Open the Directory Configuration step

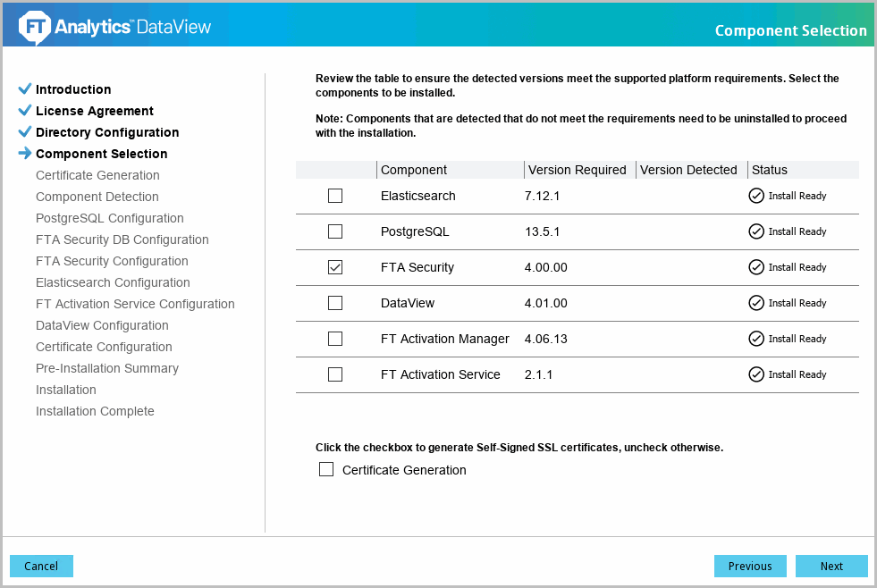pos(107,132)
